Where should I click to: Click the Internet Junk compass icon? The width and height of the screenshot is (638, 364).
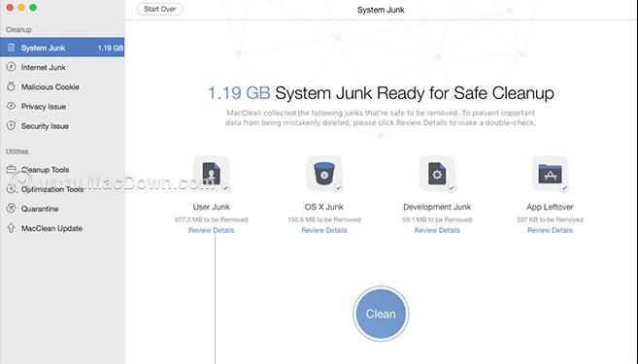tap(11, 67)
